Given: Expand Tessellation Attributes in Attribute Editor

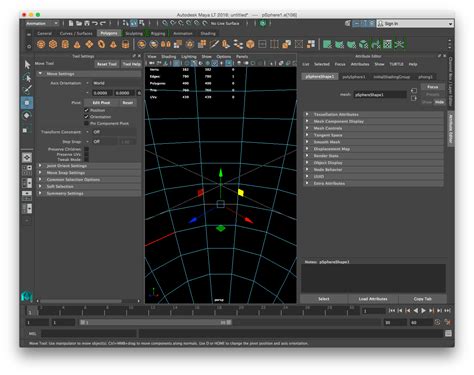Looking at the screenshot, I should click(373, 114).
